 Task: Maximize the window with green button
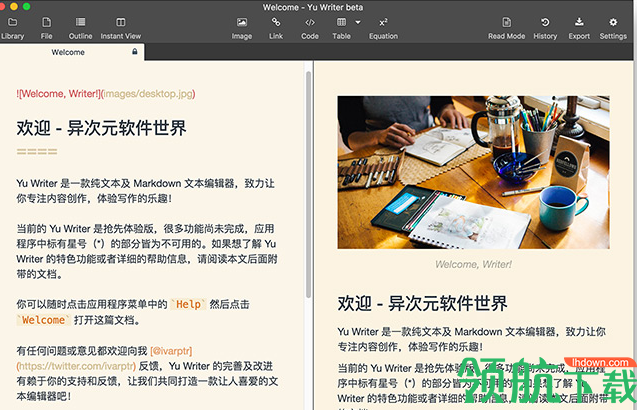pyautogui.click(x=26, y=6)
